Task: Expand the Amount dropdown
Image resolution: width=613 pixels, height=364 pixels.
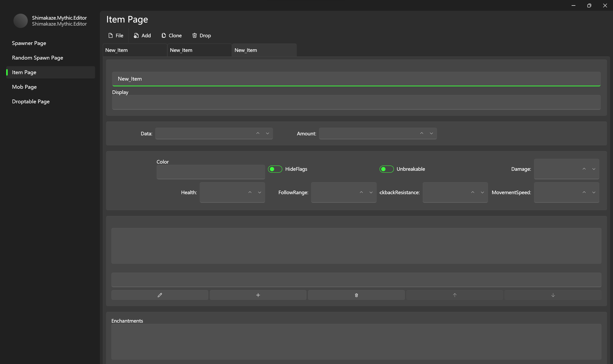Action: (431, 133)
